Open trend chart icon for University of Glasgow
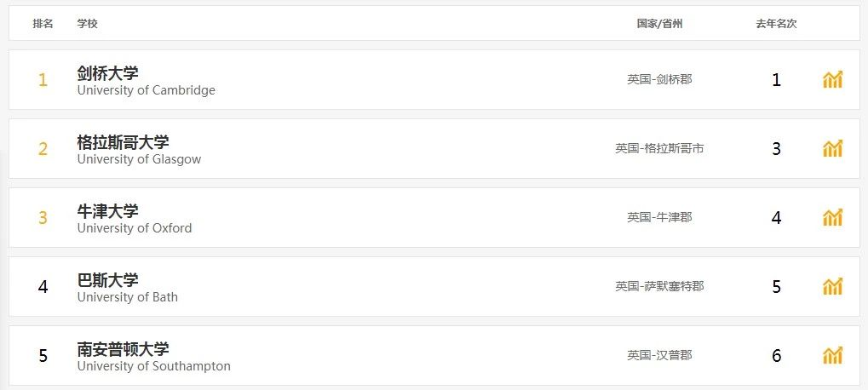Viewport: 868px width, 390px height. pyautogui.click(x=832, y=149)
